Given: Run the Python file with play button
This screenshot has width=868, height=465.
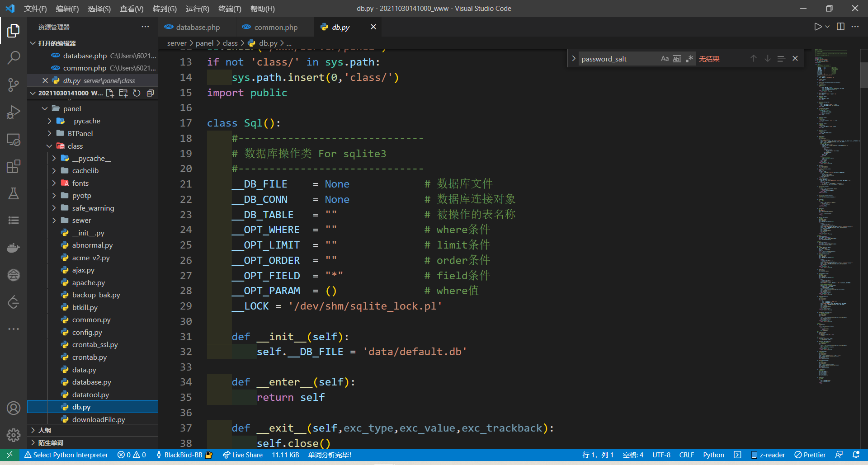Looking at the screenshot, I should pyautogui.click(x=817, y=27).
